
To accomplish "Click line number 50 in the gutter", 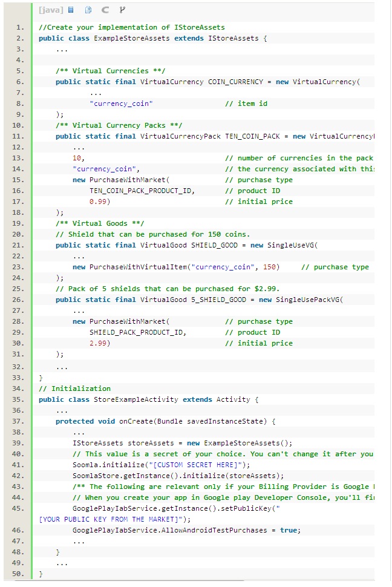I will [20, 573].
